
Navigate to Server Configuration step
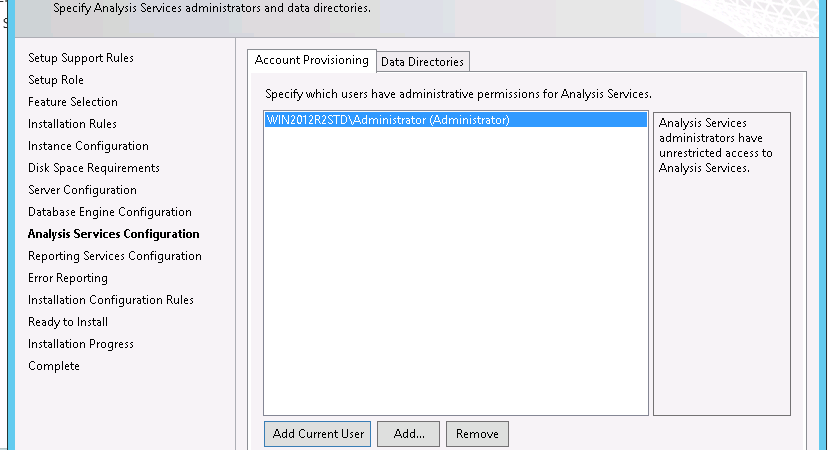coord(82,190)
